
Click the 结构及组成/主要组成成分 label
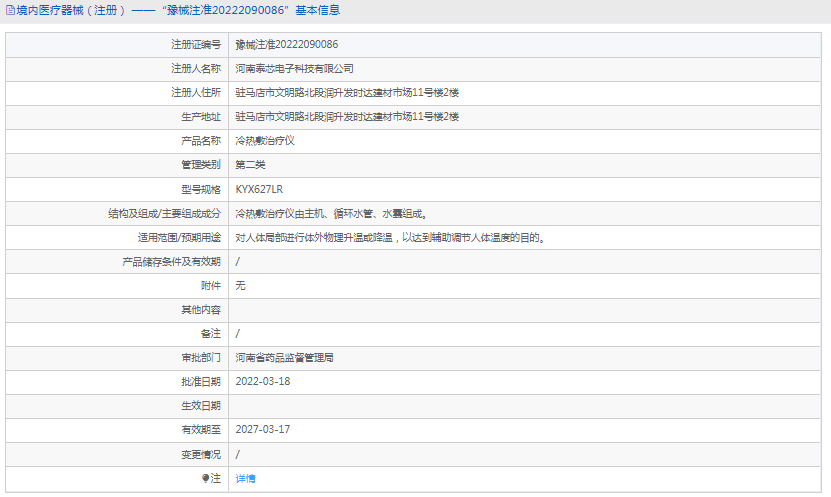click(x=164, y=214)
